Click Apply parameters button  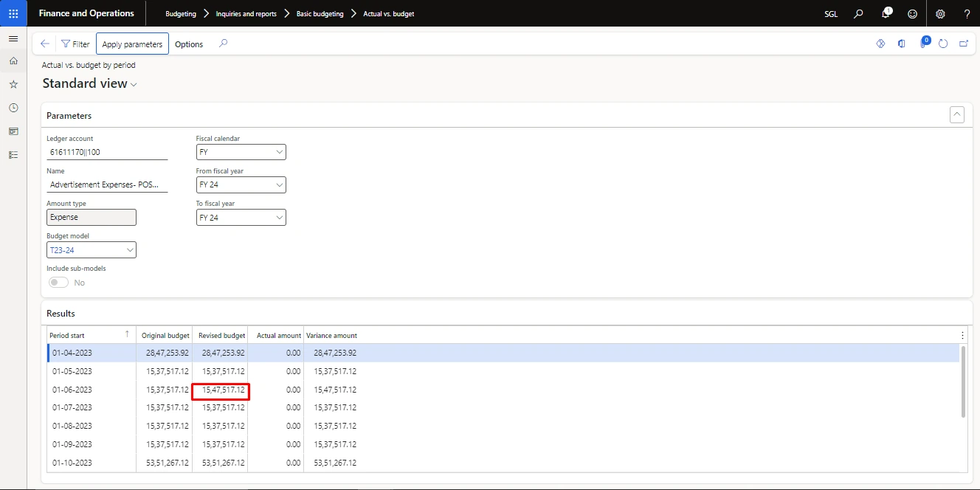(x=132, y=44)
